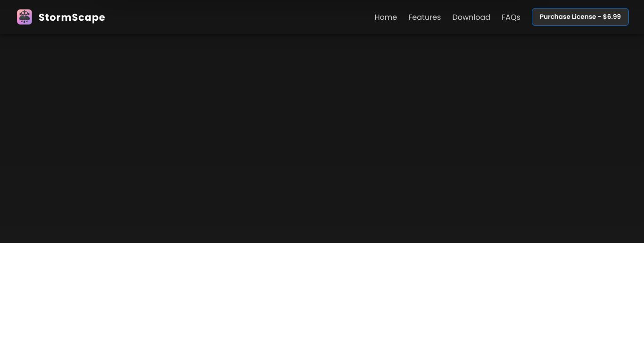Open the Download page link
The image size is (644, 362).
point(471,17)
